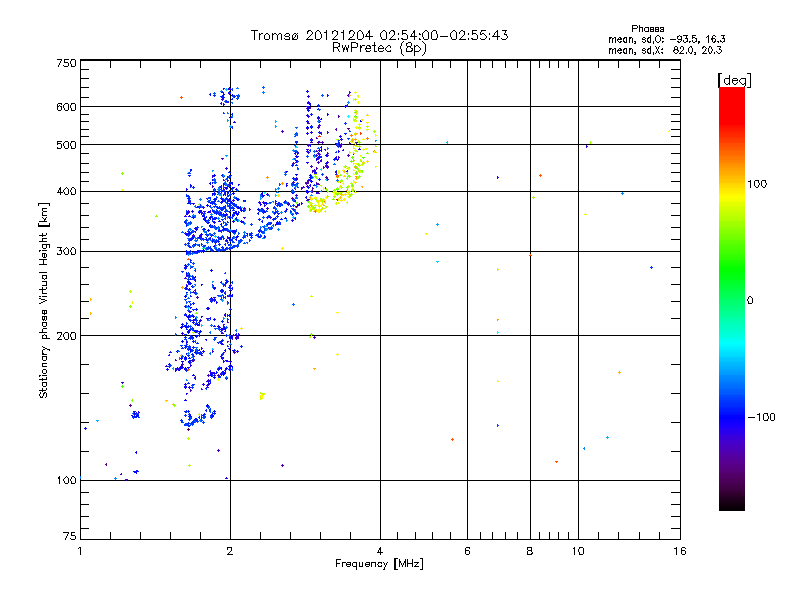Click the y-axis tick label '300'
The height and width of the screenshot is (600, 800).
click(66, 252)
